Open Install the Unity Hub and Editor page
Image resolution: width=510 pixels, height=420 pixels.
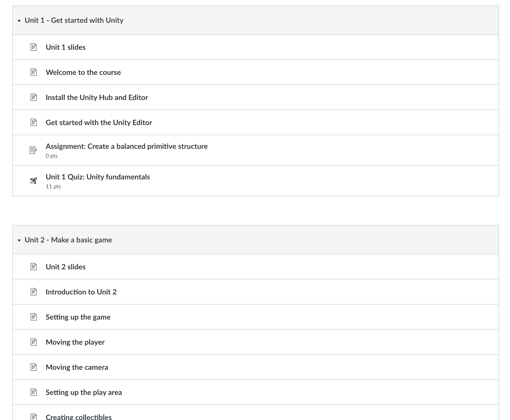click(x=97, y=97)
